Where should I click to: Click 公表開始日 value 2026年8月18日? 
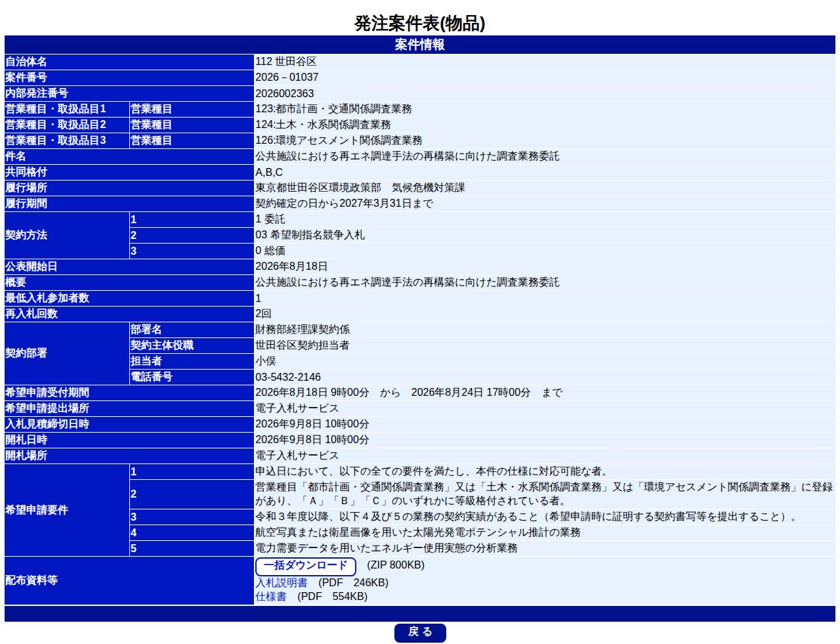pyautogui.click(x=291, y=267)
